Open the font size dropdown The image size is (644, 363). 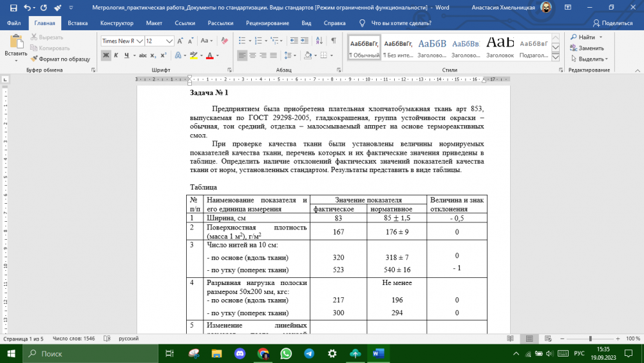pos(169,41)
